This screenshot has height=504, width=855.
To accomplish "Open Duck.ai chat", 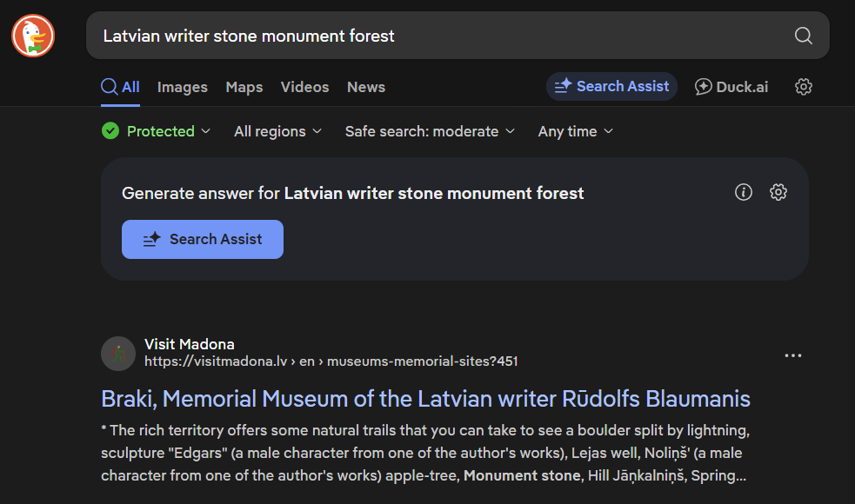I will point(731,87).
